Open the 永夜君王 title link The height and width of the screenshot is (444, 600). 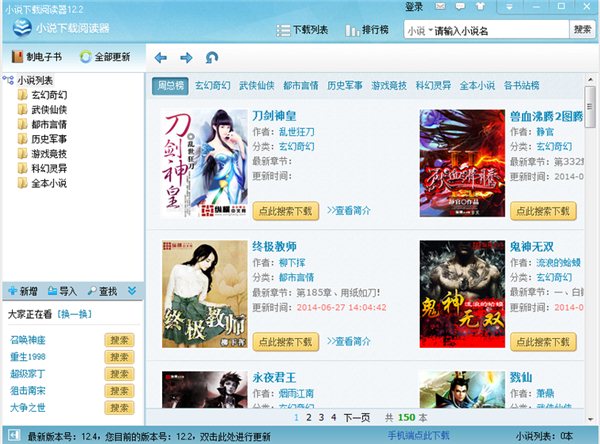tap(274, 377)
